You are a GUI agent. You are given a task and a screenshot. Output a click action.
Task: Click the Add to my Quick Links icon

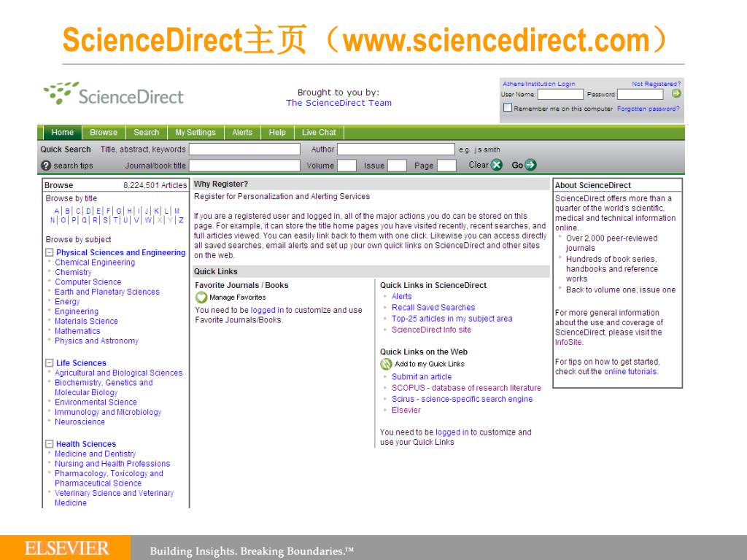tap(386, 364)
